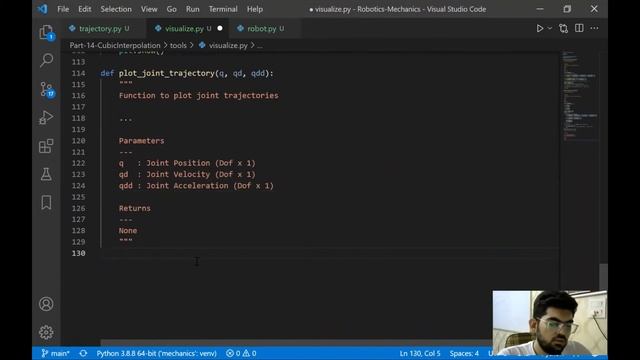Split the editor to the right

pyautogui.click(x=579, y=28)
